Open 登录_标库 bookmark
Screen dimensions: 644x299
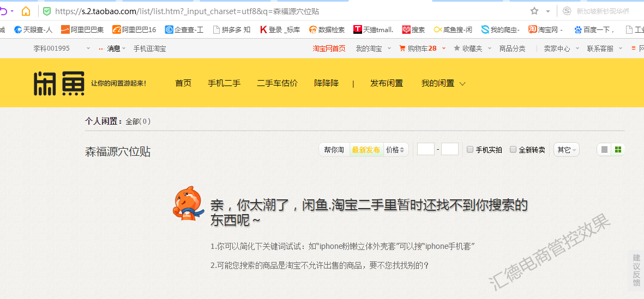(x=280, y=29)
